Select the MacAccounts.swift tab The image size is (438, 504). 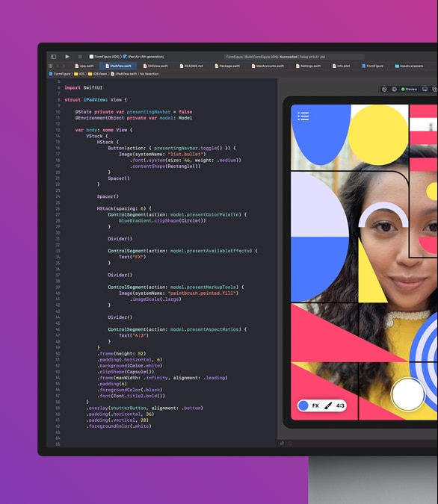tap(268, 66)
